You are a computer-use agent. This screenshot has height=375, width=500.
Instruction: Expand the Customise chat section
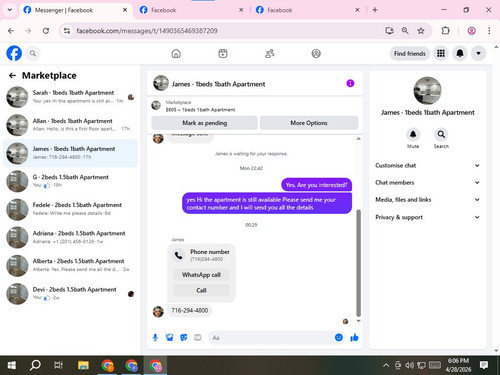(427, 165)
